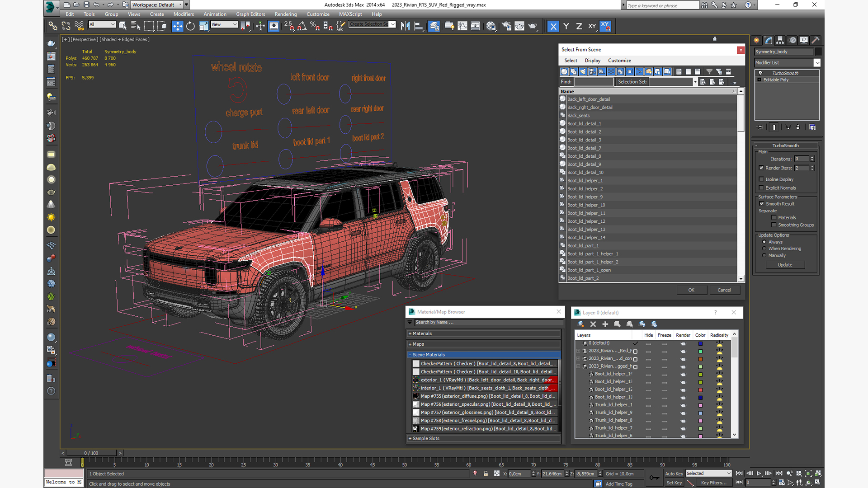Click the Restrict to Z axis button
This screenshot has height=488, width=868.
tap(579, 26)
